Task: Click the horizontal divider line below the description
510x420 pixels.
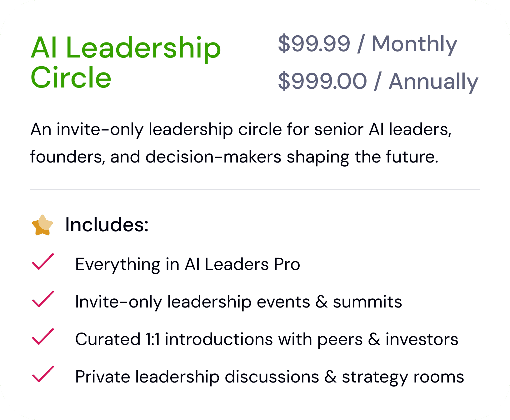Action: point(255,189)
